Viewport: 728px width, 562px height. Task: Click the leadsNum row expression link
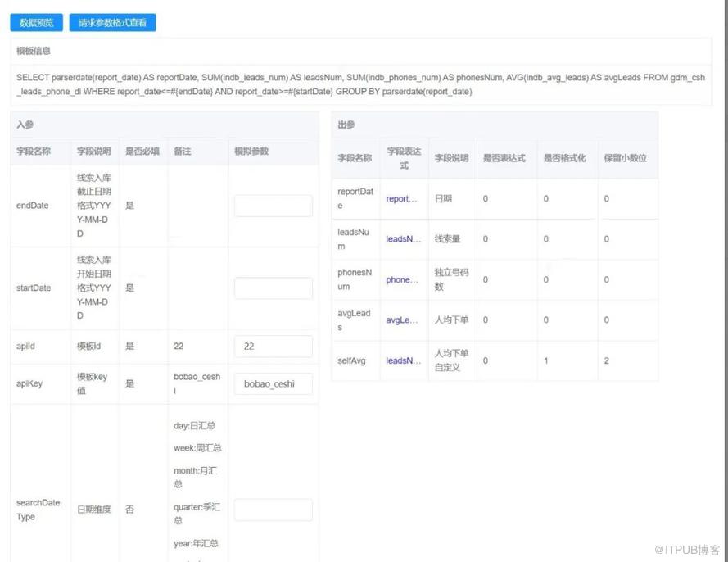pos(403,239)
